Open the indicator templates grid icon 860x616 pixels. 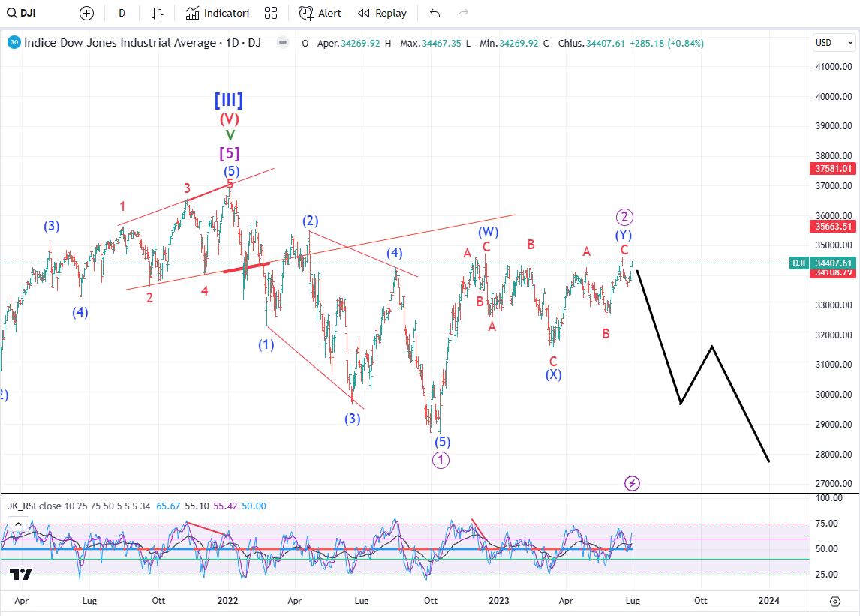point(271,13)
